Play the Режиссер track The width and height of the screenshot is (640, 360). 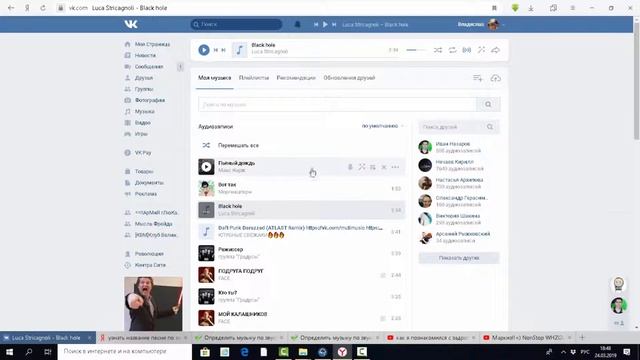click(206, 253)
